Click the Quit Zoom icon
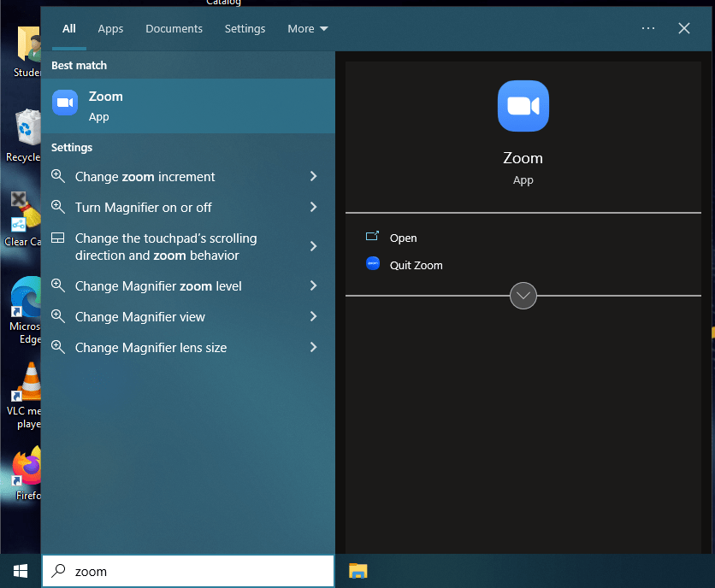 pyautogui.click(x=373, y=265)
